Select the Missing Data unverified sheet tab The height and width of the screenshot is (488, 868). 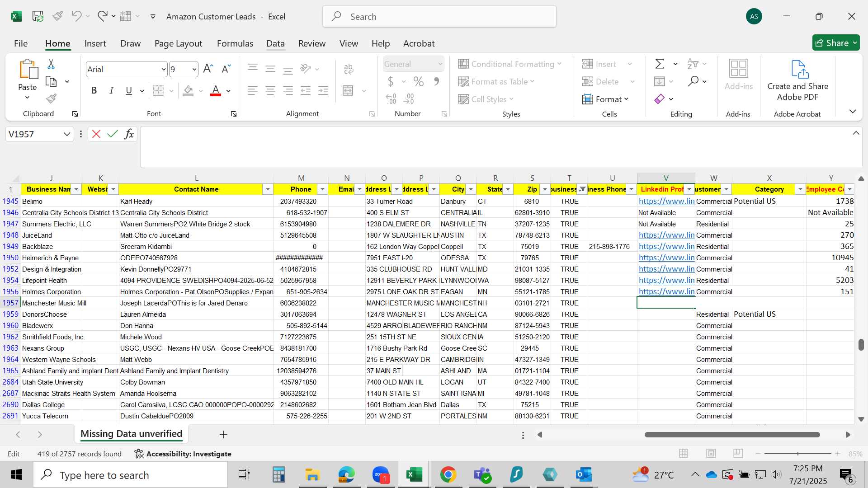coord(131,434)
